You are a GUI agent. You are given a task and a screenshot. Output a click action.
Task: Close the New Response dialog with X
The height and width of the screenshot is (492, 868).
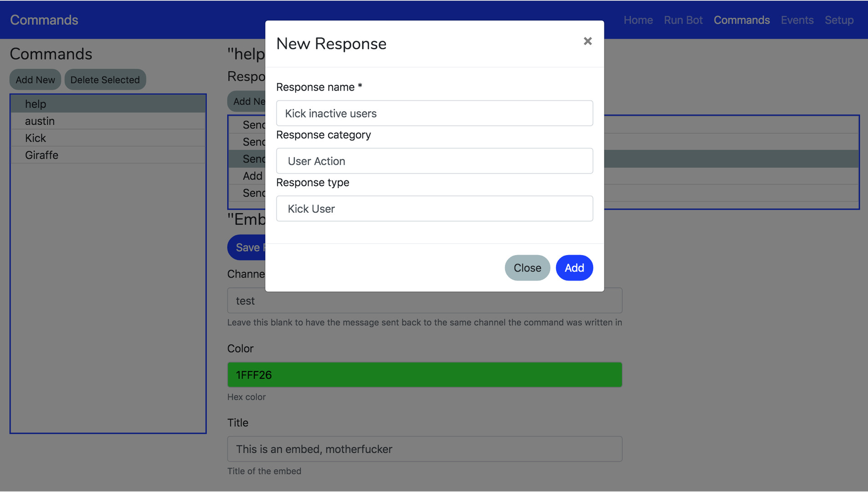click(587, 41)
